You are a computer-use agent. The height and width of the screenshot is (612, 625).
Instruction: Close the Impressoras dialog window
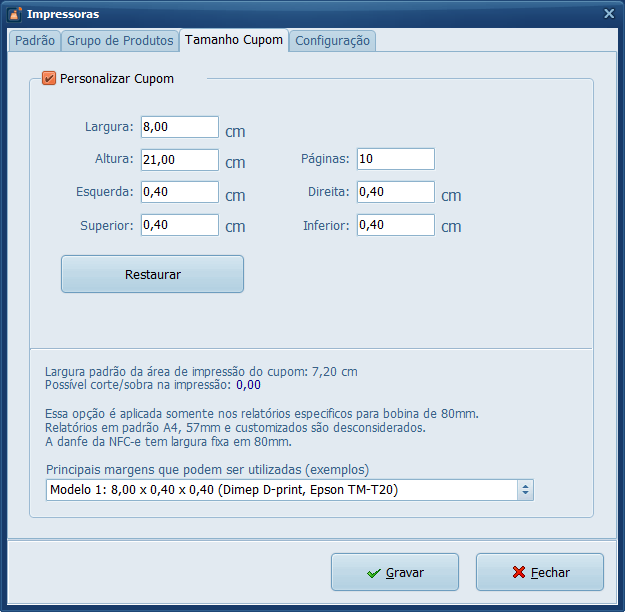[x=609, y=14]
